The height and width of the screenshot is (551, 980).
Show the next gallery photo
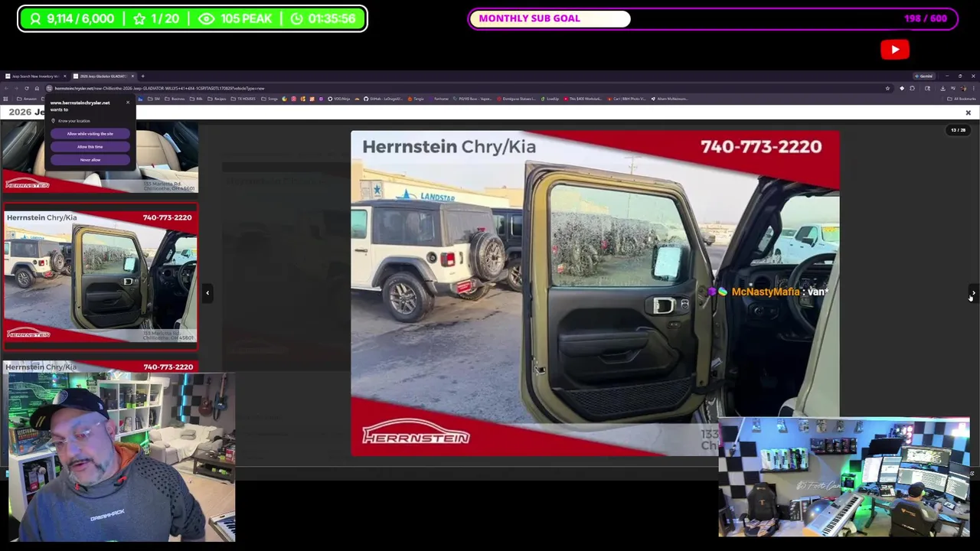pos(973,292)
